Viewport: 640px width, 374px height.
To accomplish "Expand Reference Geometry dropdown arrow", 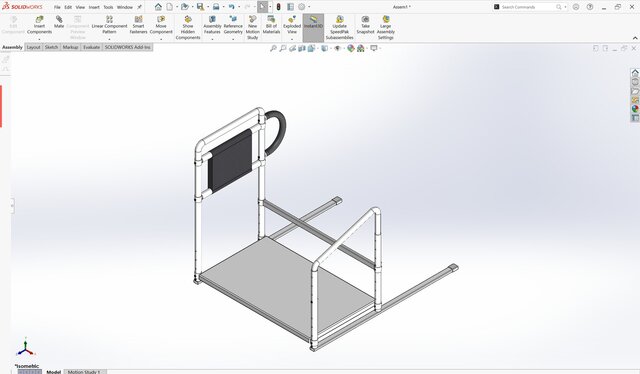I will click(233, 39).
